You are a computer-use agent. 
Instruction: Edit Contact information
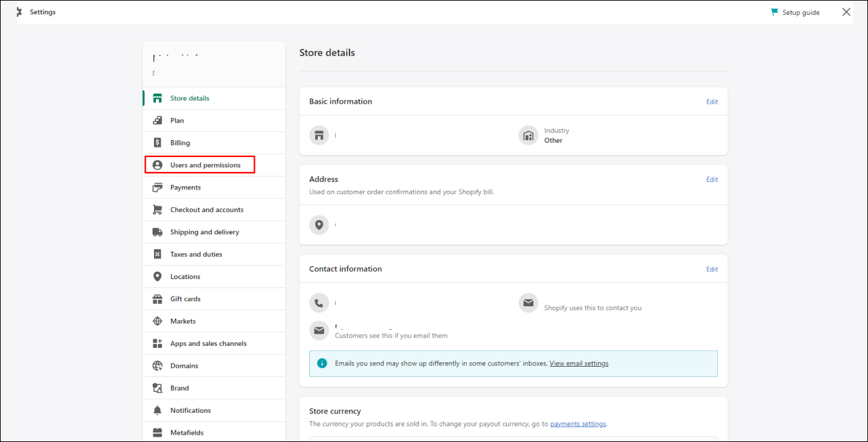[712, 269]
